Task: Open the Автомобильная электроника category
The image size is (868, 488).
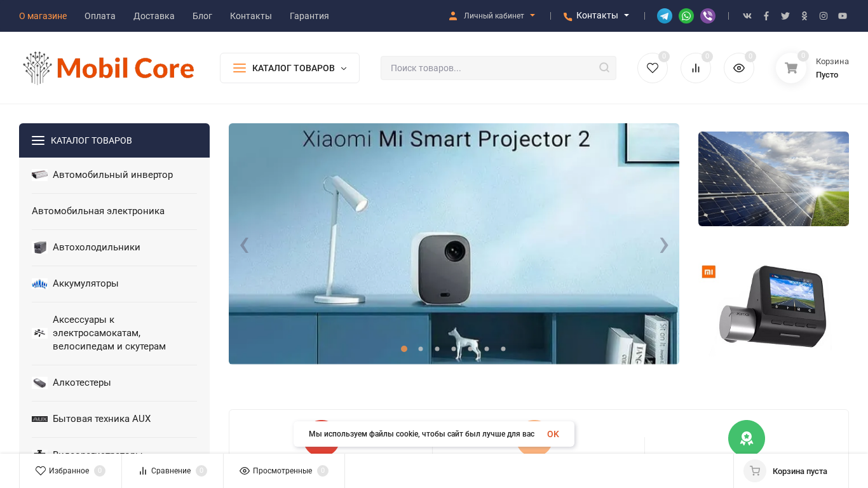Action: pos(98,211)
